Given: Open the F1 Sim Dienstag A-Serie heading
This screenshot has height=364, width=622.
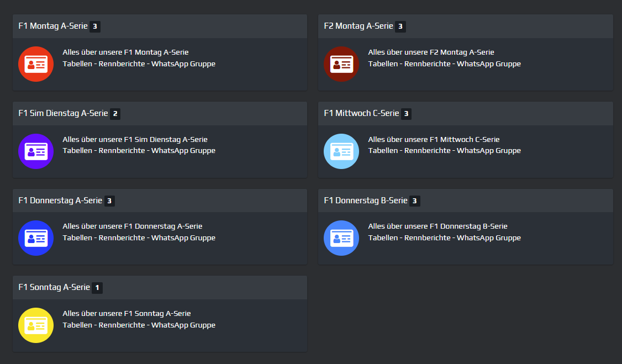Looking at the screenshot, I should pyautogui.click(x=63, y=113).
